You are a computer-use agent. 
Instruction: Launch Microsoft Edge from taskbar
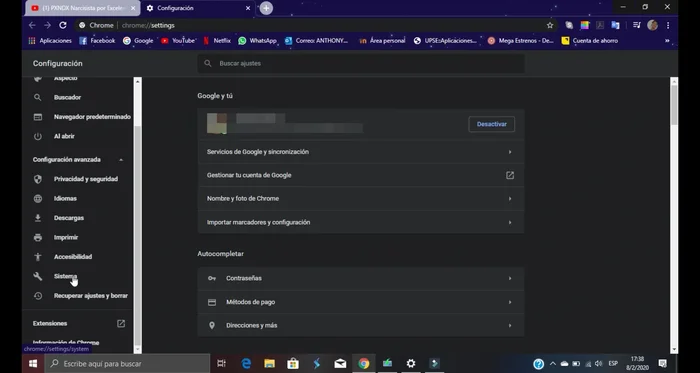point(246,364)
